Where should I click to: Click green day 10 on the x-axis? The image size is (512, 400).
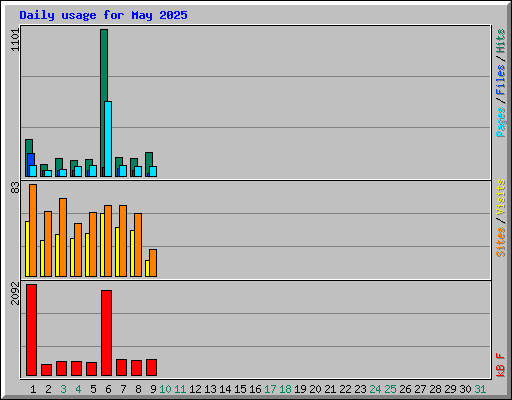coord(165,389)
